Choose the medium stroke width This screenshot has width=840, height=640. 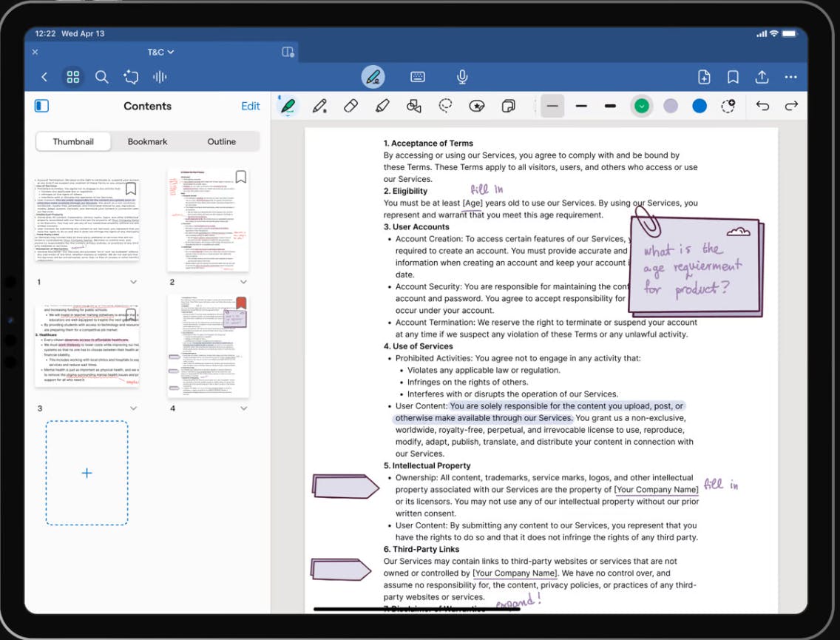coord(581,106)
